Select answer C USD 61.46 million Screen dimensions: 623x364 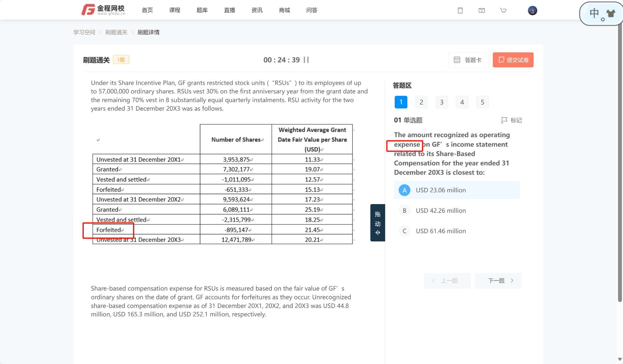(x=441, y=231)
